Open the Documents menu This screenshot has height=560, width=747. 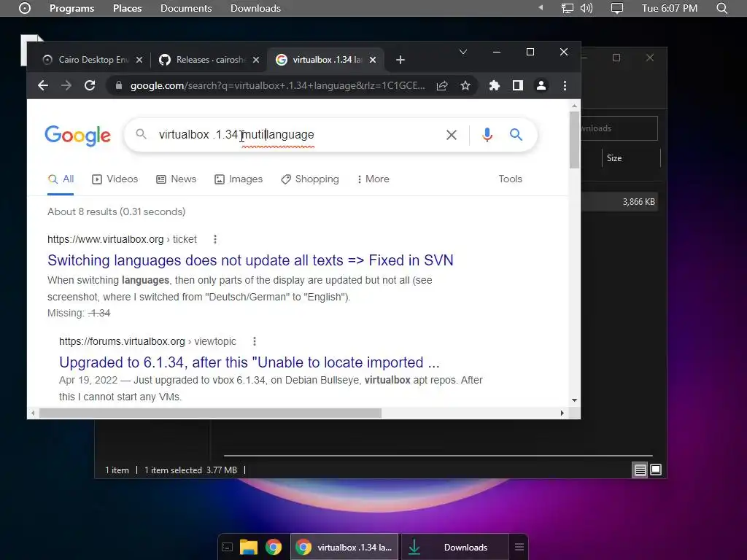click(186, 8)
